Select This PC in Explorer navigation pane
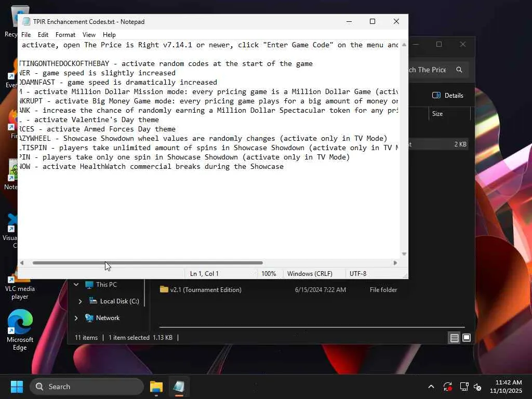Viewport: 532px width, 399px height. 106,284
